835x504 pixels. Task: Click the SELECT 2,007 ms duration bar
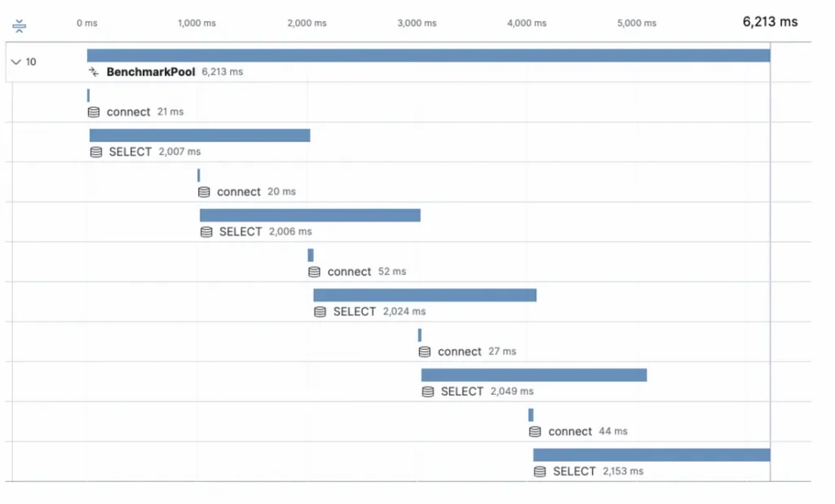click(x=200, y=135)
